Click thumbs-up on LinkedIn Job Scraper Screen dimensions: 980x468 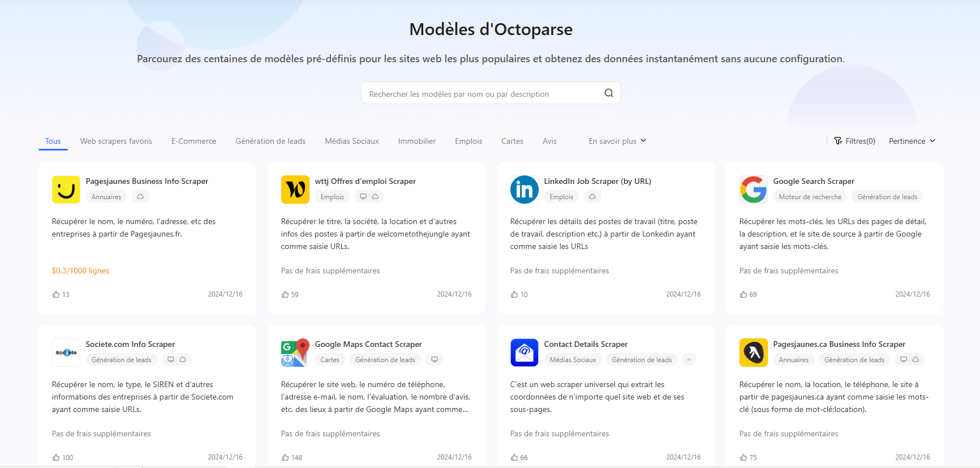pos(514,294)
